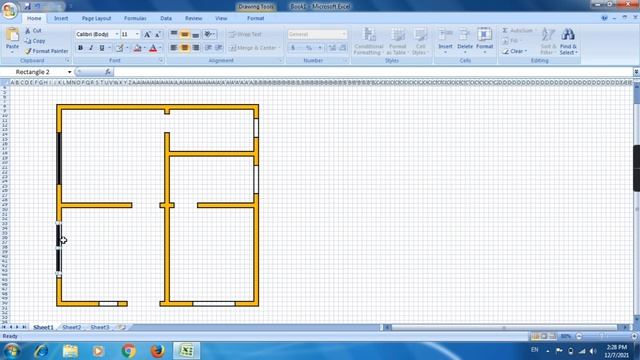Select the black wall rectangle shape

coord(59,248)
